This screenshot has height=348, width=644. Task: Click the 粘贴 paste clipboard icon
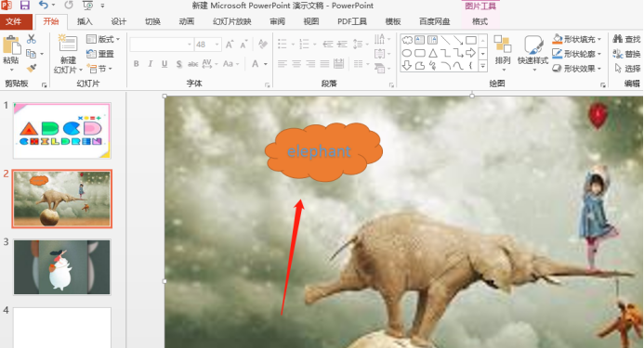click(11, 45)
